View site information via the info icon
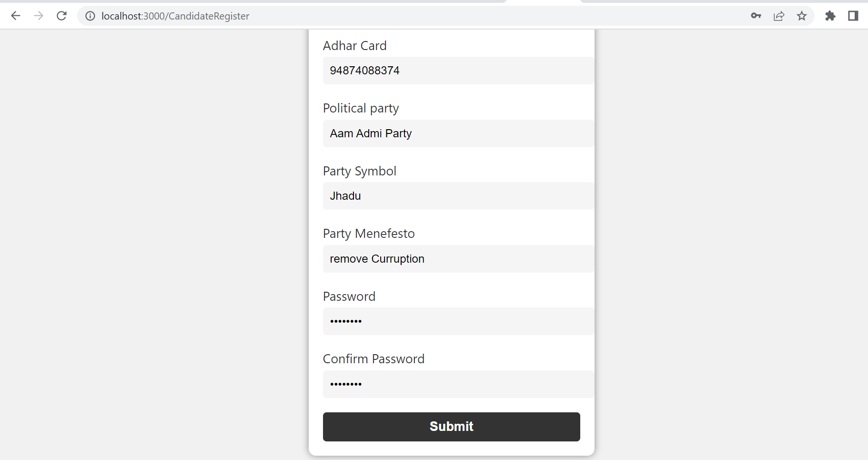Image resolution: width=868 pixels, height=460 pixels. click(x=90, y=16)
